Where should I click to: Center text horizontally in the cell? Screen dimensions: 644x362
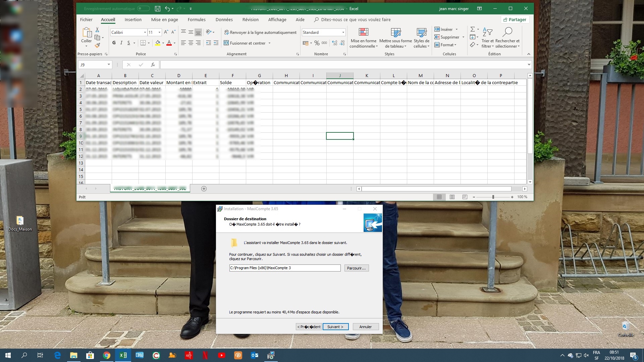pos(191,43)
